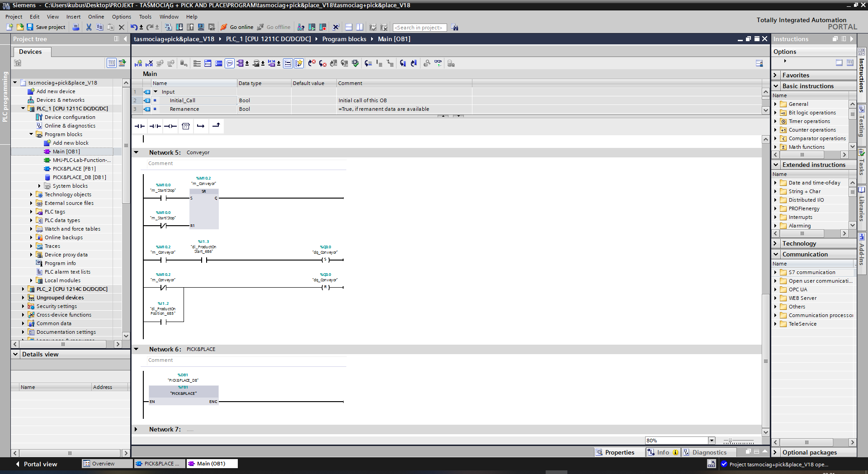
Task: Click the Undo arrow icon
Action: [134, 27]
